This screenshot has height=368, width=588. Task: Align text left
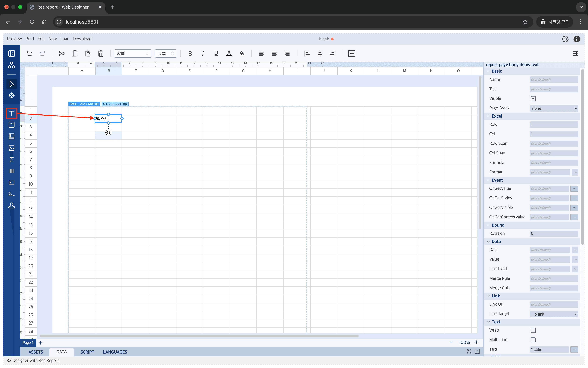262,53
